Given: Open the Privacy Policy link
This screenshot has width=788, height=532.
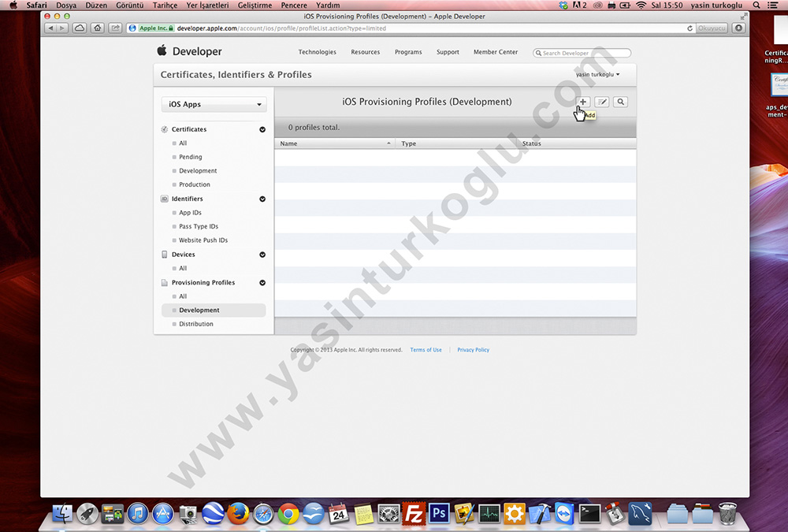Looking at the screenshot, I should tap(473, 349).
